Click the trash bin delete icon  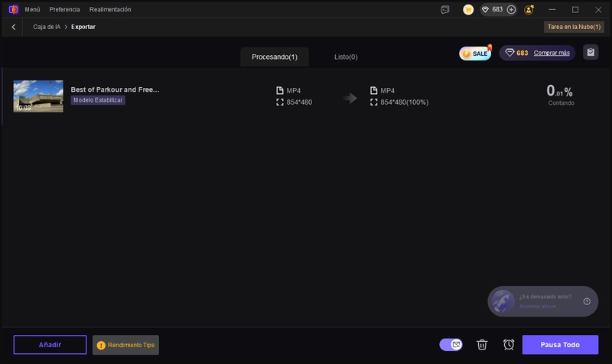coord(482,345)
